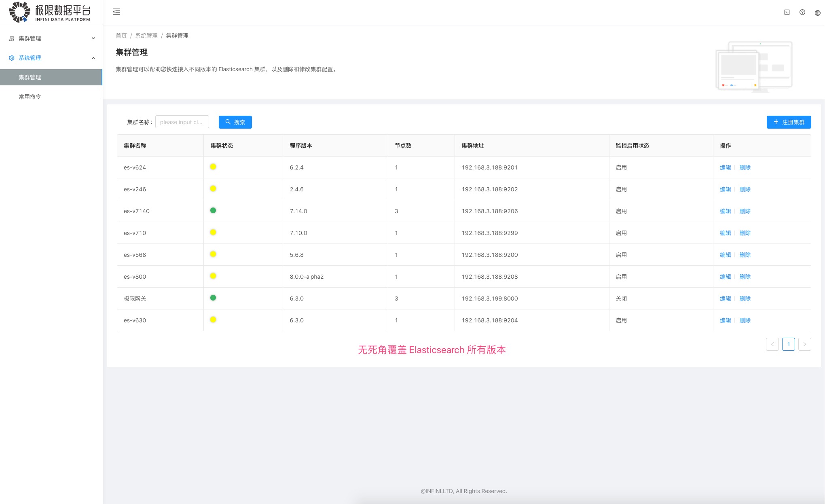Focus the 集群名称 search input
This screenshot has height=504, width=825.
[182, 122]
